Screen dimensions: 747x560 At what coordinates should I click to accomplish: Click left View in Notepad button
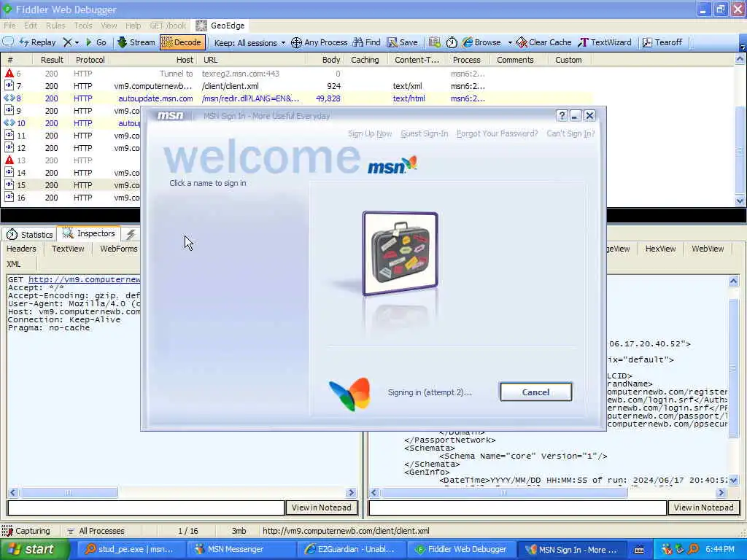pos(321,507)
